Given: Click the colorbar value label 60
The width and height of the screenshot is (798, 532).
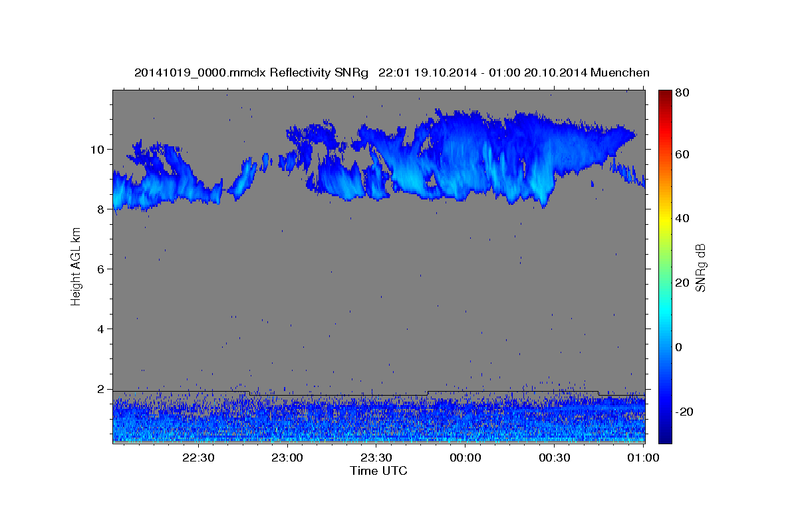Looking at the screenshot, I should pos(684,154).
